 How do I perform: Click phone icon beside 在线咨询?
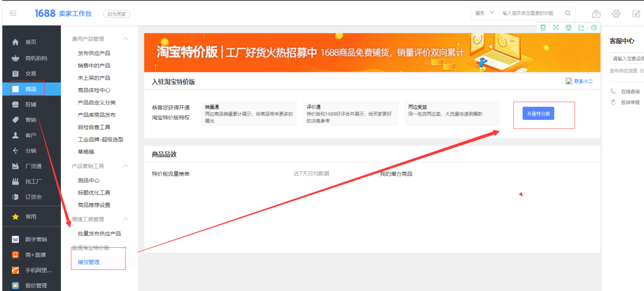point(613,92)
